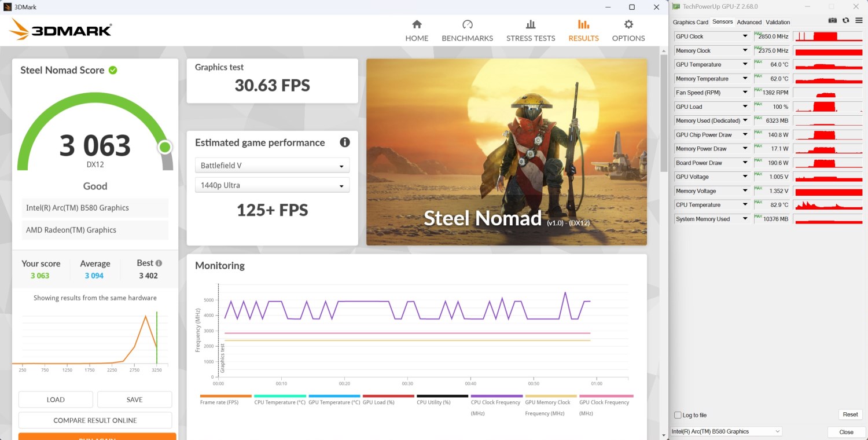Toggle the Frame rate (FPS) legend series

point(225,399)
